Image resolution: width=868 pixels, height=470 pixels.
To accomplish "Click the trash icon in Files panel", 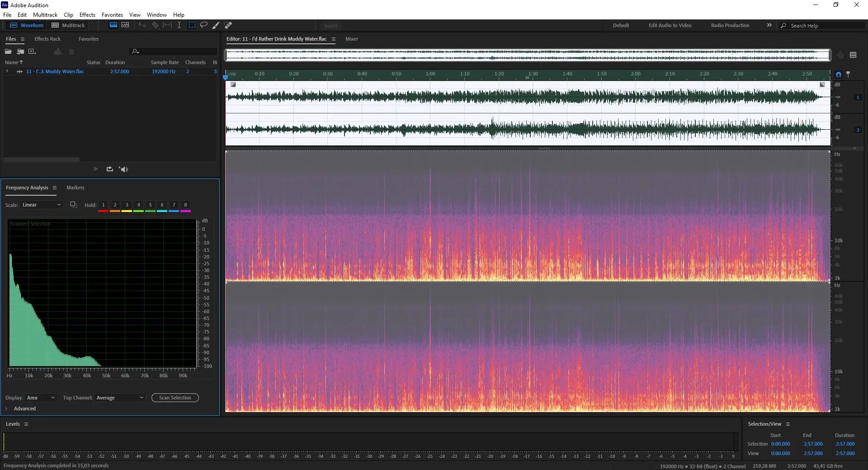I will click(x=71, y=52).
